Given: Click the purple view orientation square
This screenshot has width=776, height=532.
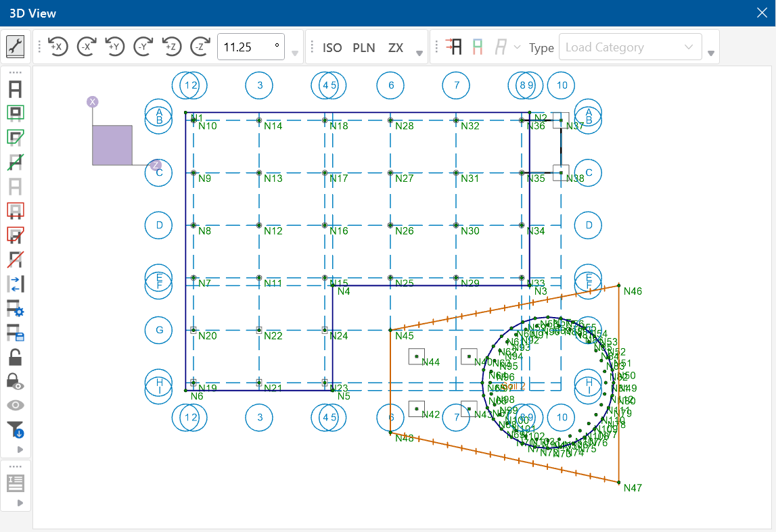Looking at the screenshot, I should pos(112,145).
